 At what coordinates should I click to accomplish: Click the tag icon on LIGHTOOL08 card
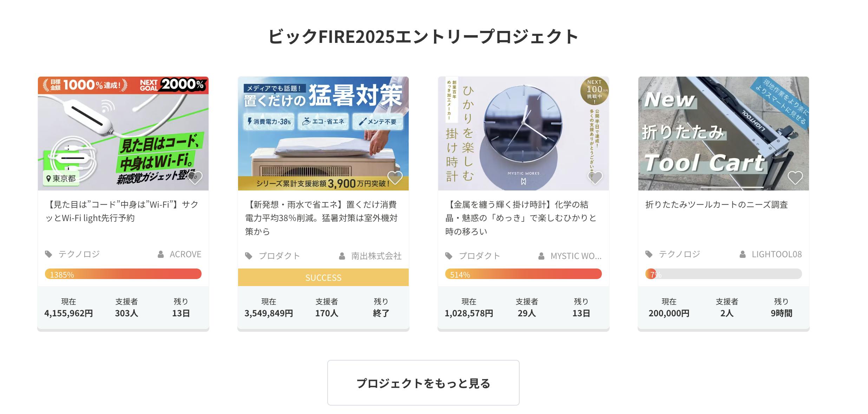pyautogui.click(x=649, y=254)
